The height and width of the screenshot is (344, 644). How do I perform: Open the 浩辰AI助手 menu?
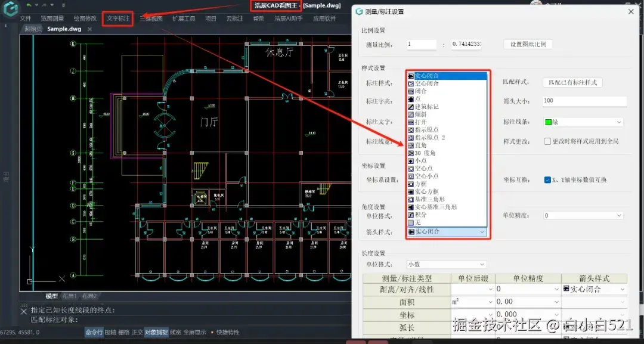pos(289,18)
